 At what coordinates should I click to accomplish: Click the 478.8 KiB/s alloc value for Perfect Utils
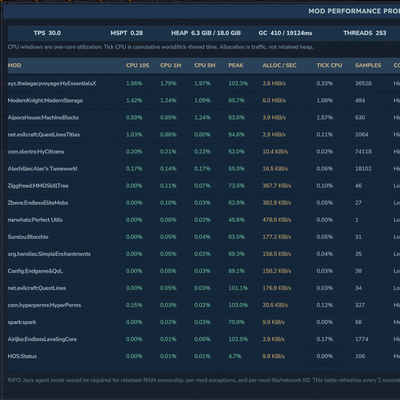coord(277,220)
